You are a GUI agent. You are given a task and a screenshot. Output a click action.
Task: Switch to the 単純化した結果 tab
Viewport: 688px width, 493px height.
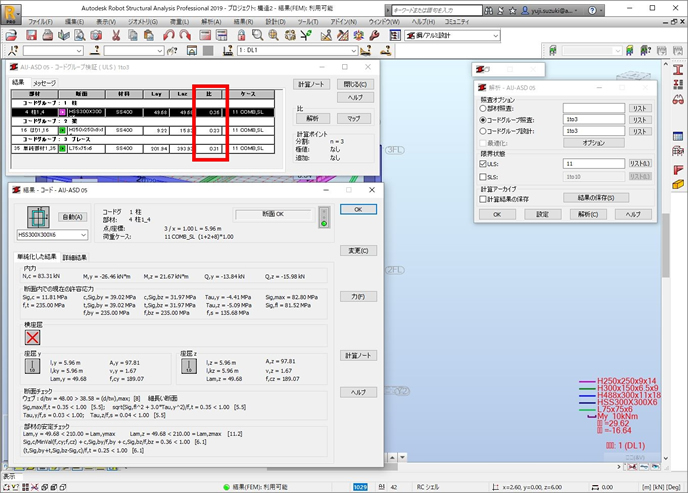pyautogui.click(x=37, y=257)
